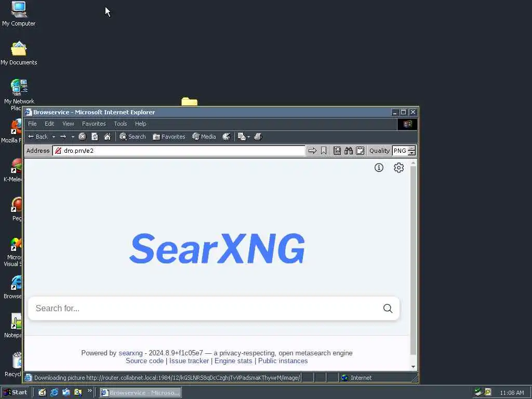The image size is (532, 399).
Task: Click the network tray icon
Action: [478, 392]
